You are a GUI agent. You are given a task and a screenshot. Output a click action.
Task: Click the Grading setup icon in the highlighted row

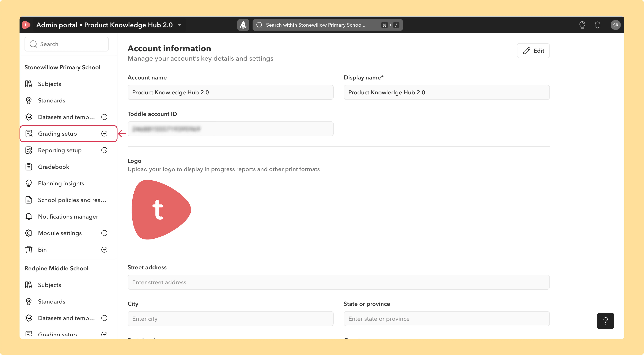[29, 134]
